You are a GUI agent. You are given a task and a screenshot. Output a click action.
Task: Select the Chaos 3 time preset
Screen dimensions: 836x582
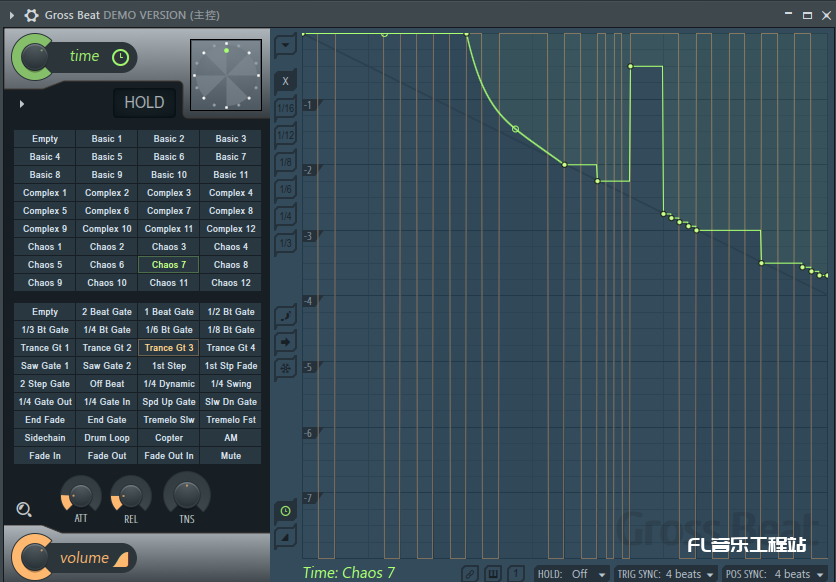169,247
